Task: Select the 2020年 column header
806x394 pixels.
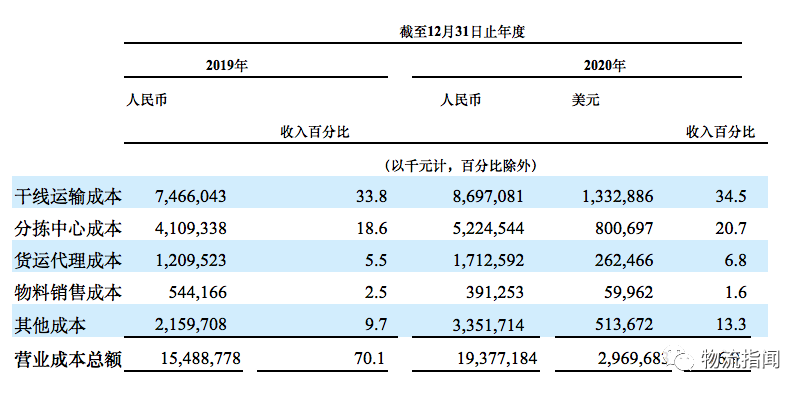Action: click(x=604, y=65)
